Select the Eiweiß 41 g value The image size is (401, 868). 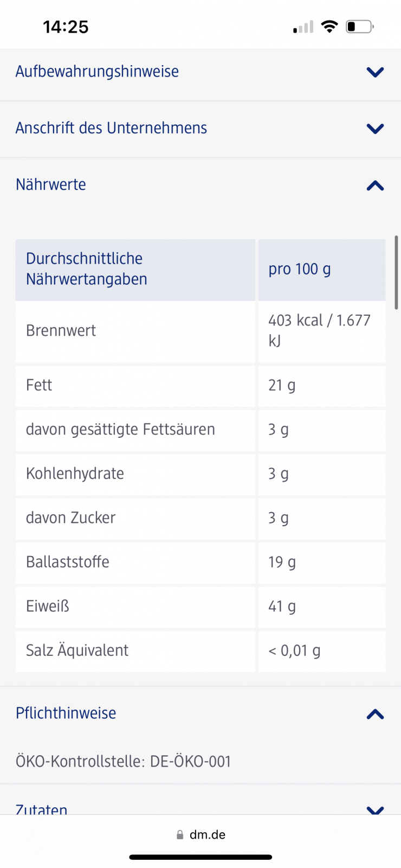pyautogui.click(x=282, y=607)
